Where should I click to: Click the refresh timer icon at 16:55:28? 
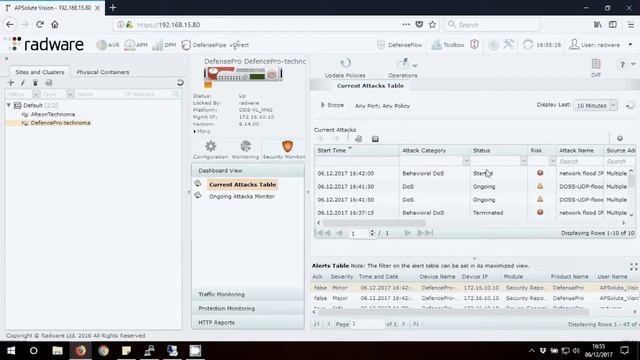click(528, 44)
